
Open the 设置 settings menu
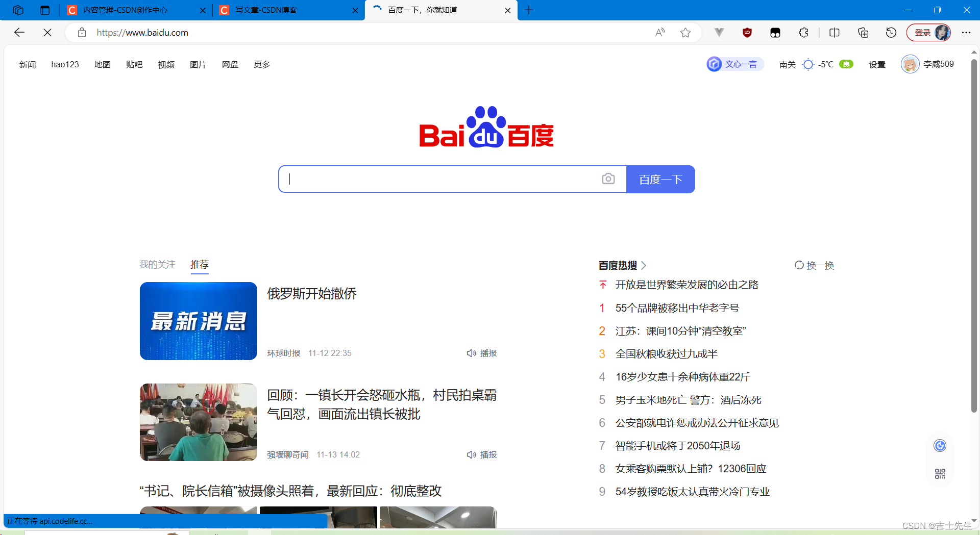point(877,64)
